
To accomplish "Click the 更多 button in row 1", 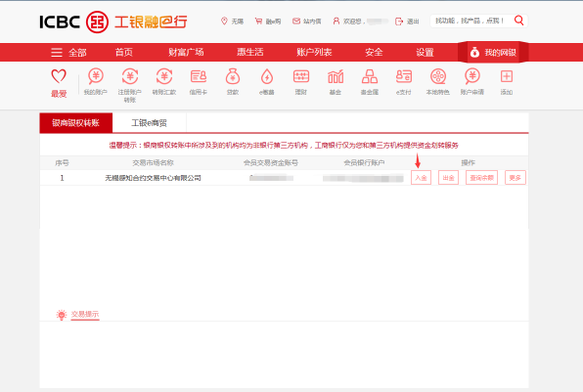I will 515,178.
